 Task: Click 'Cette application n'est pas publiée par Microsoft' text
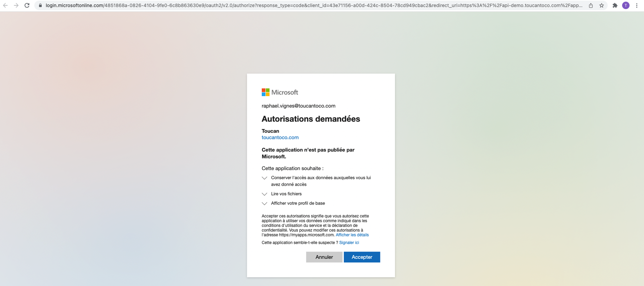click(308, 153)
